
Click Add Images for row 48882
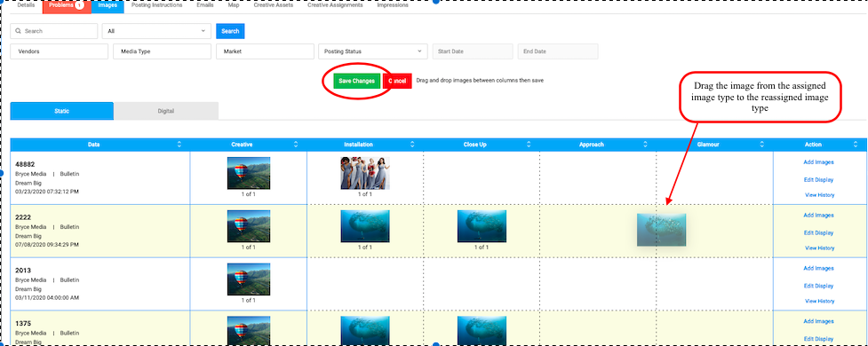pos(819,162)
